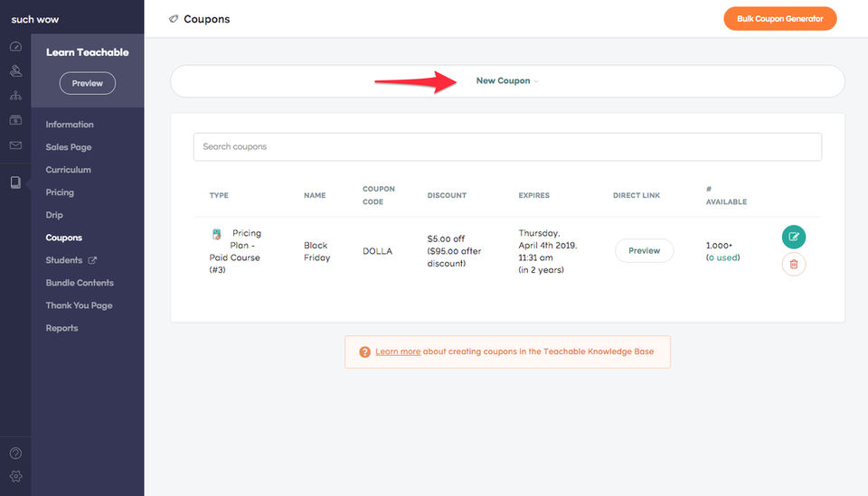The image size is (868, 496).
Task: Open the dashboard gauge icon in sidebar
Action: pyautogui.click(x=15, y=46)
